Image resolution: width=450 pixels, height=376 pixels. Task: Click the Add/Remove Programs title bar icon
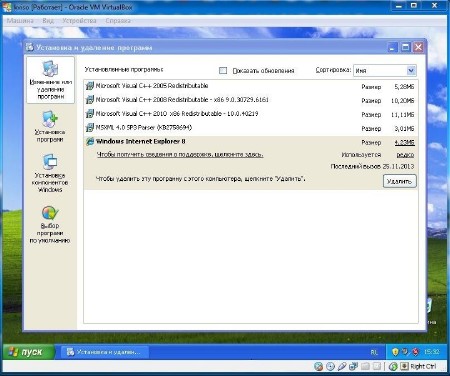tap(30, 47)
